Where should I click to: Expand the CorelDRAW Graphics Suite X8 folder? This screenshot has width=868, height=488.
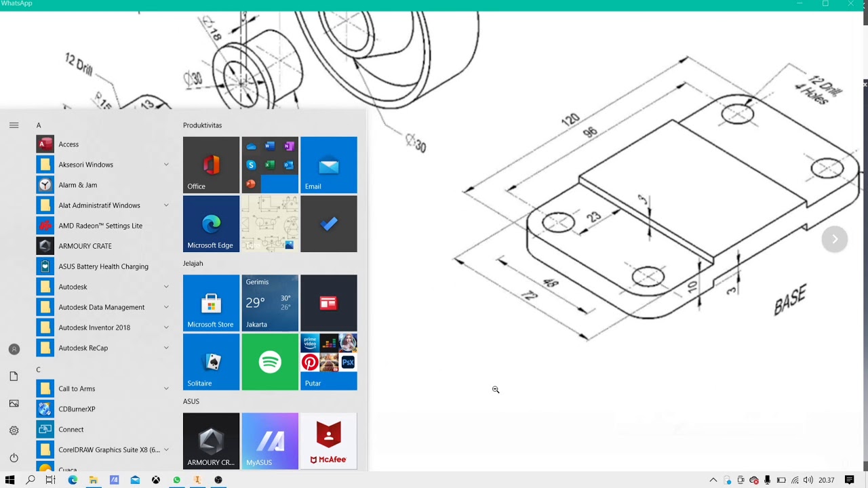pyautogui.click(x=104, y=449)
